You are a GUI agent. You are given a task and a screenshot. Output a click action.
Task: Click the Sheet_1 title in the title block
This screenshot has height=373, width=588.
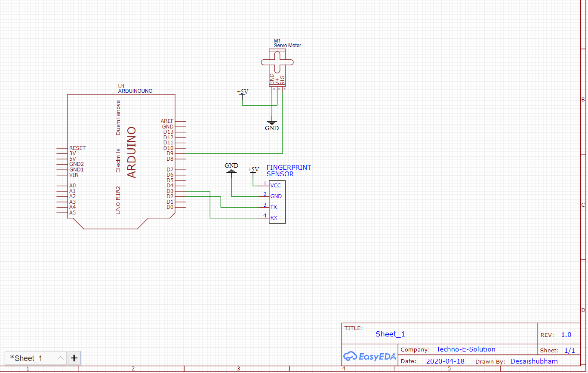click(390, 334)
